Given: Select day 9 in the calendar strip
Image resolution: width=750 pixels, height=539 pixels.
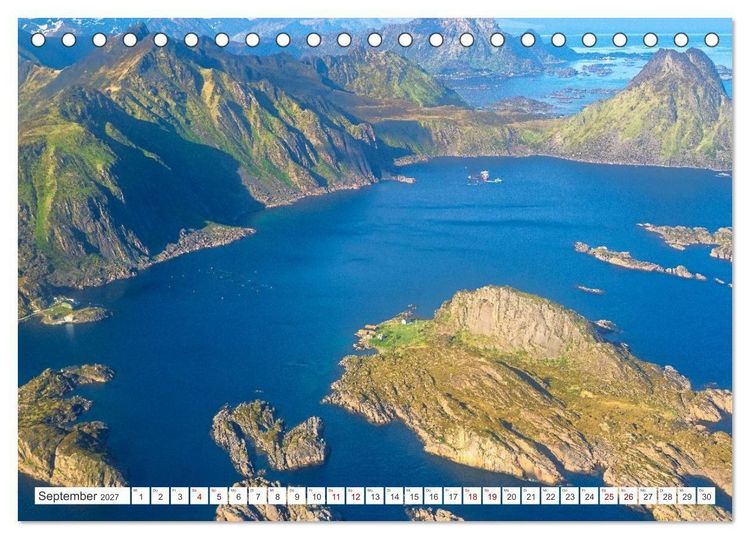Looking at the screenshot, I should [297, 496].
